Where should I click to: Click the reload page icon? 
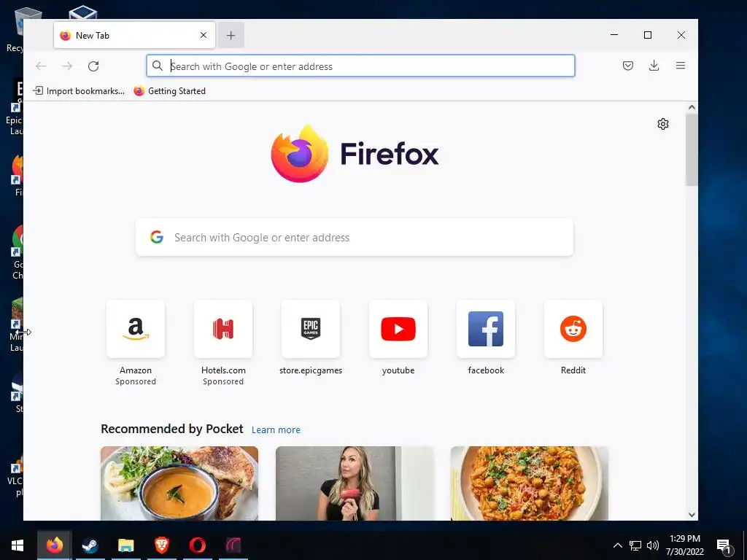(93, 66)
